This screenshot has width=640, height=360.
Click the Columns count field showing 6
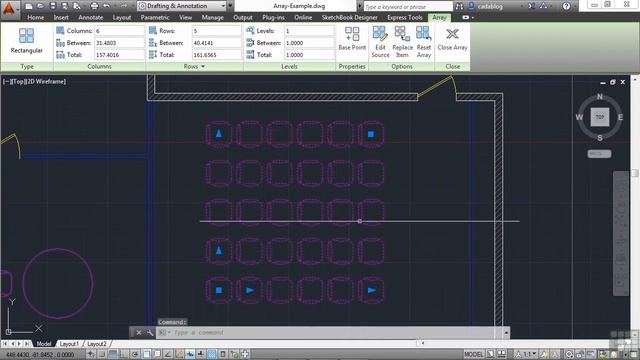[x=119, y=31]
